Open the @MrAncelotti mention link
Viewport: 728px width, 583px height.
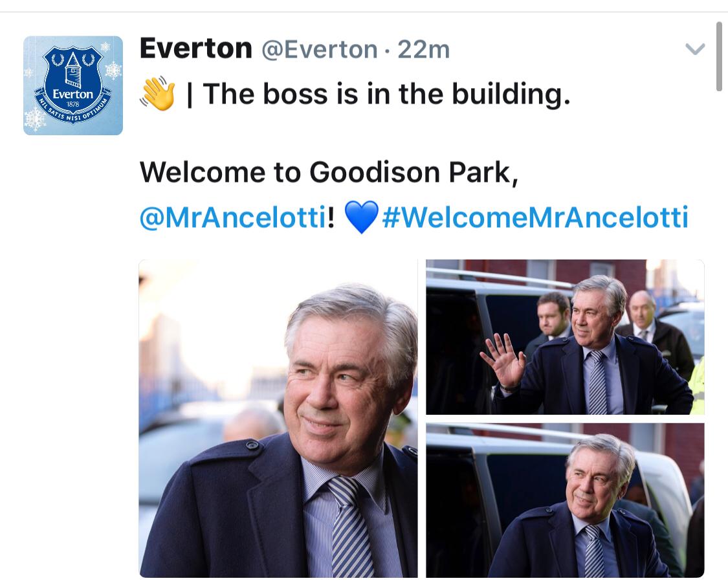232,217
